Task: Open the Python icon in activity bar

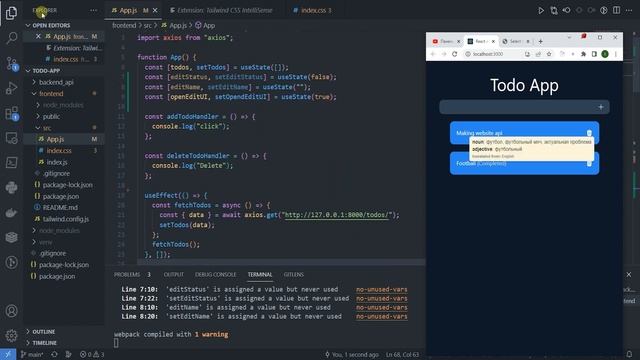Action: pyautogui.click(x=11, y=187)
